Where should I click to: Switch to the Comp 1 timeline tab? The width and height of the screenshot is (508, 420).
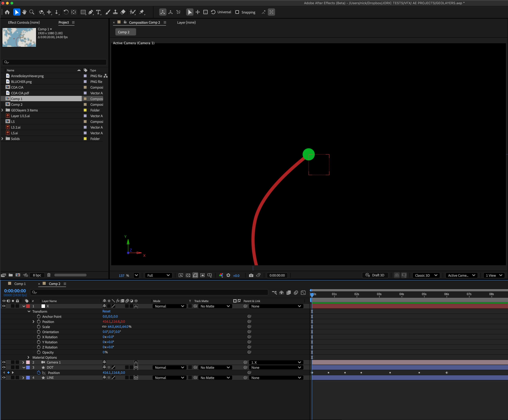coord(20,284)
